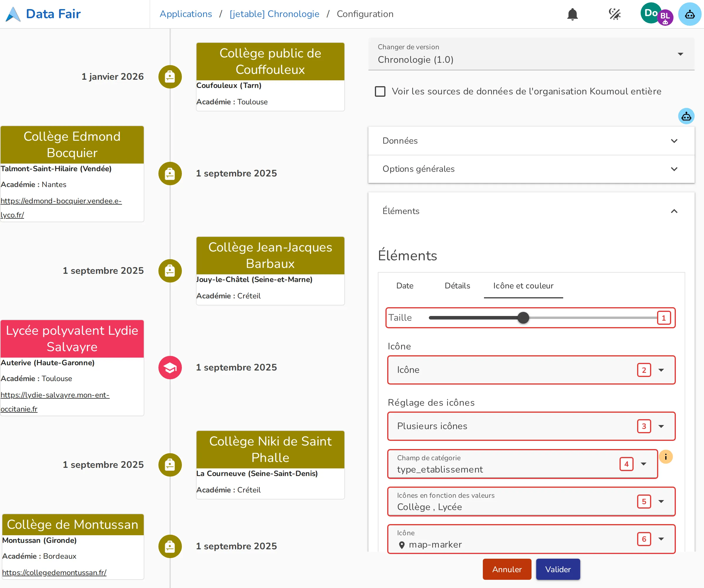Open collegedemontussan.fr link

(54, 572)
